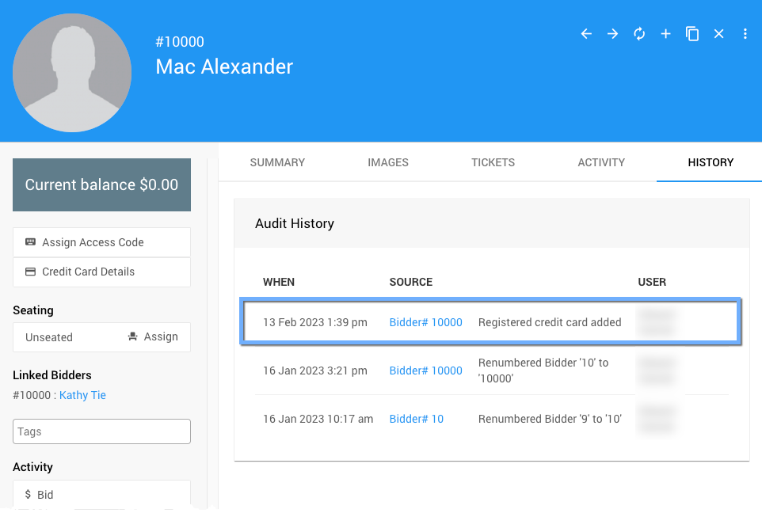Open the three-dot more options menu

(745, 34)
